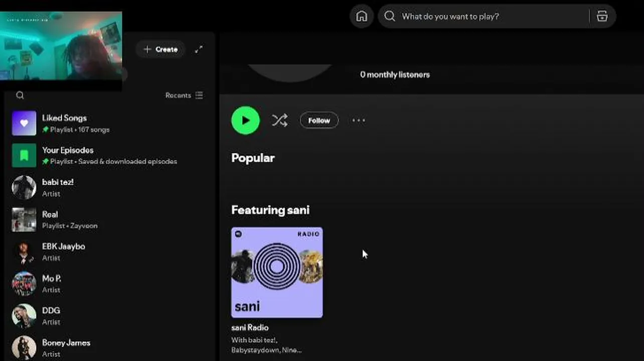Screen dimensions: 644x361
Task: Search in Your Library magnifier icon
Action: point(20,95)
